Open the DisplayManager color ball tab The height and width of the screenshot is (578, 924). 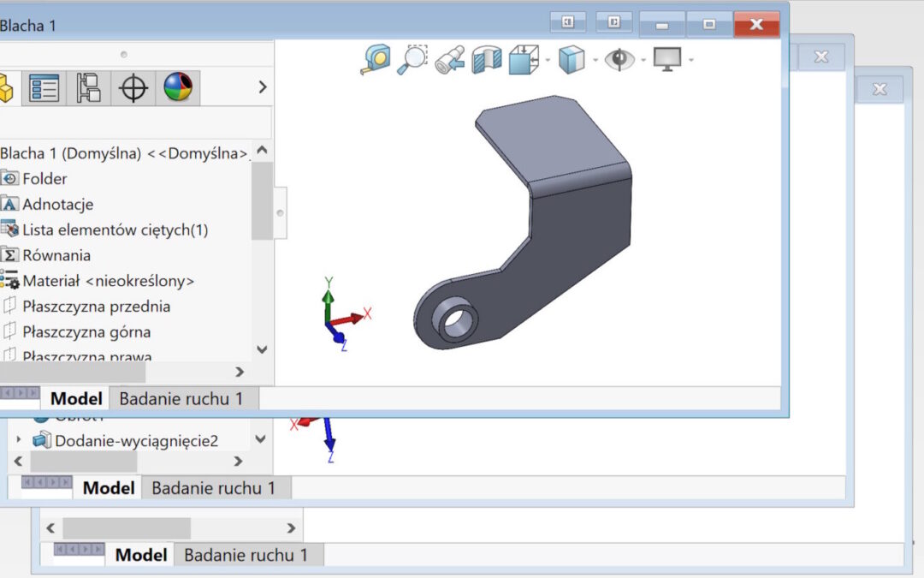pos(177,86)
